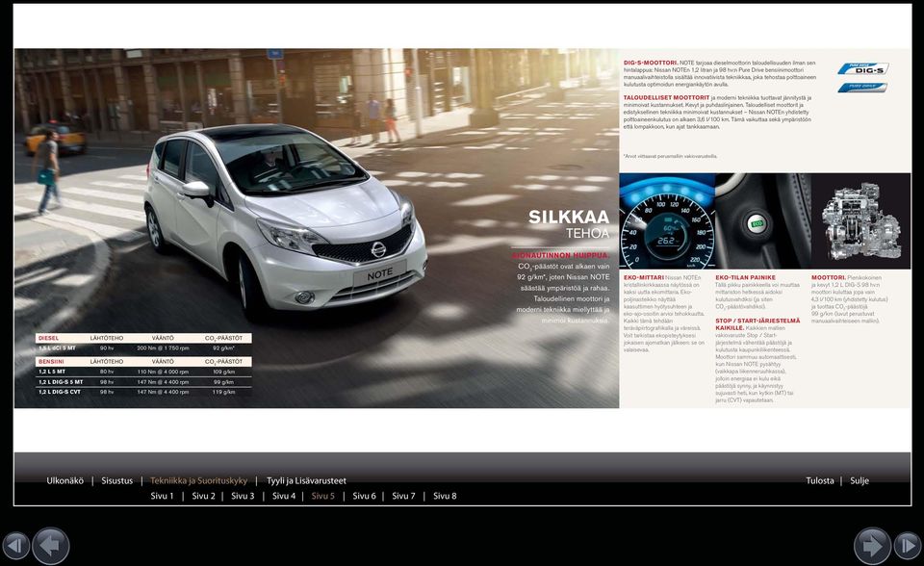Click the 200 Nm @ 1 750 rpm value
This screenshot has width=924, height=566.
(x=163, y=348)
